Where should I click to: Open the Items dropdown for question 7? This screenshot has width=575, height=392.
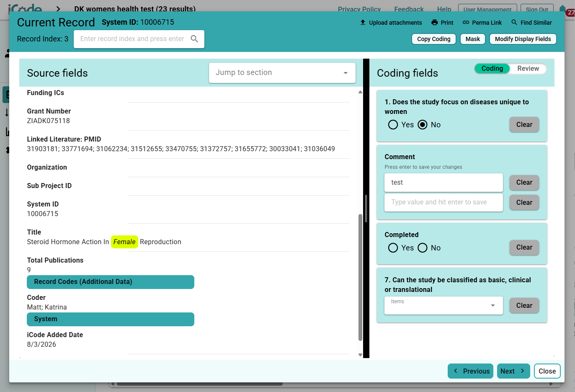tap(443, 306)
